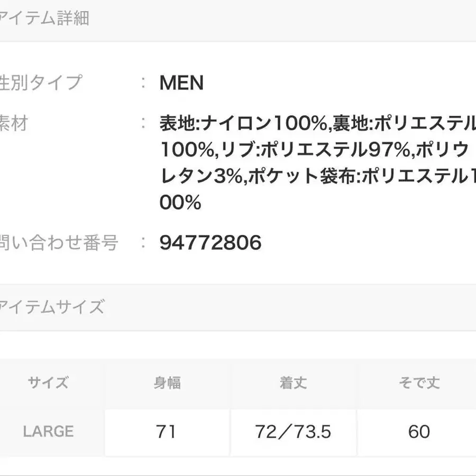
Task: Select the 素材 label
Action: [14, 124]
